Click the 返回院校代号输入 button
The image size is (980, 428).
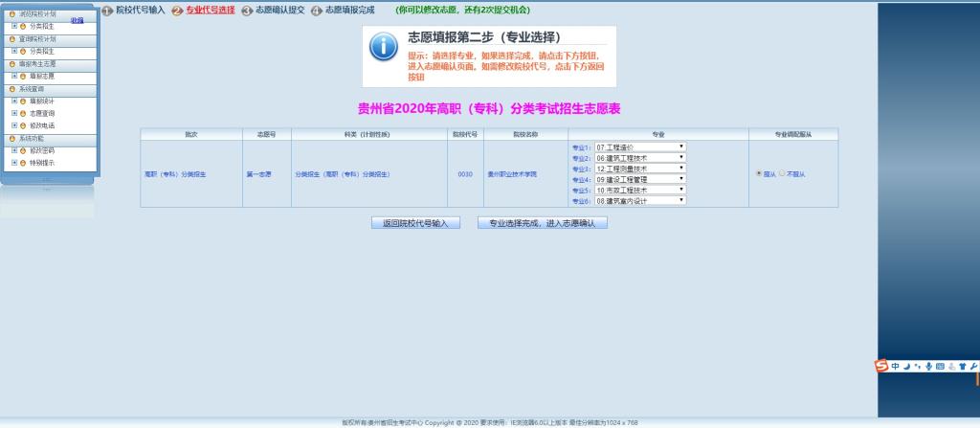(415, 223)
